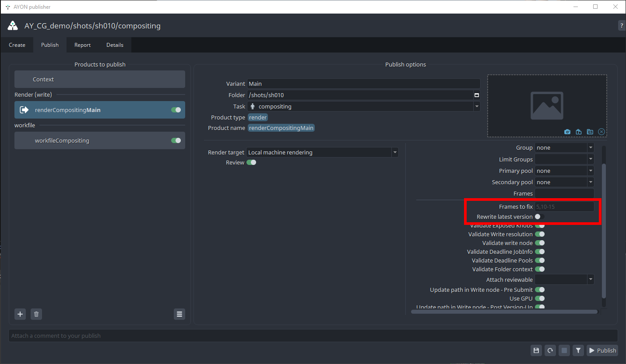This screenshot has width=626, height=364.
Task: Click the thumbnail drop area placeholder
Action: (547, 106)
